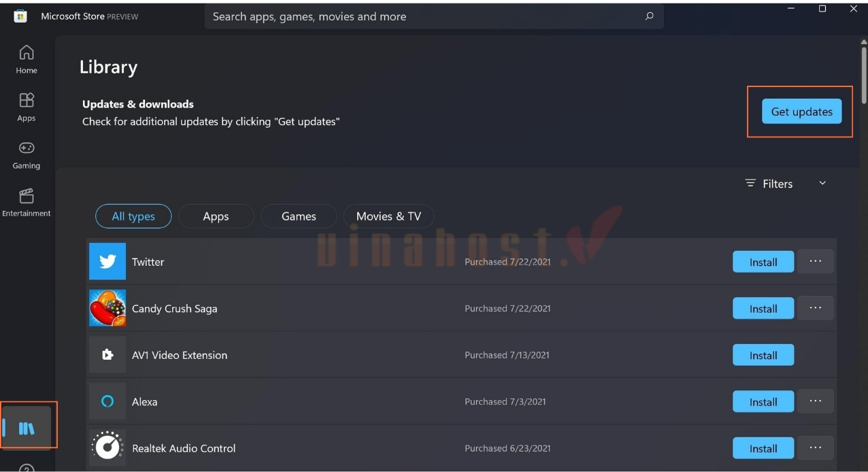Click the Candy Crush Saga icon
The image size is (868, 472).
point(107,308)
